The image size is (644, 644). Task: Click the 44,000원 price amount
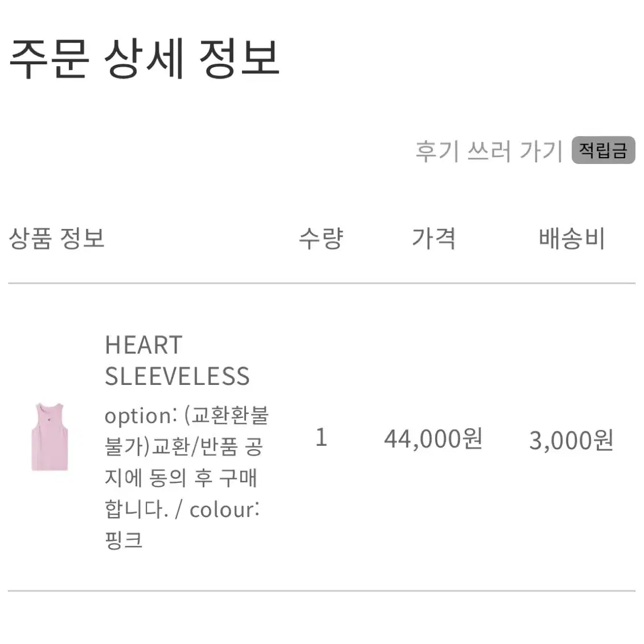point(433,438)
